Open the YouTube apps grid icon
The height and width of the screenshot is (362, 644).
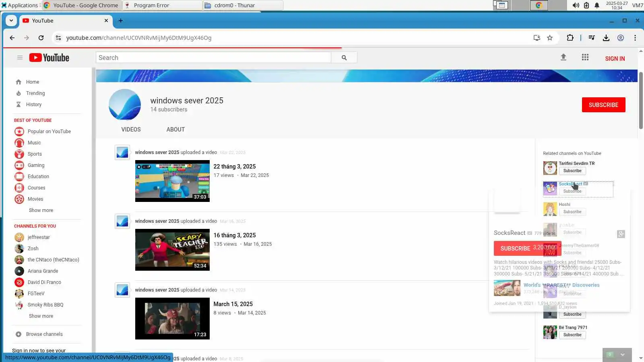(585, 58)
